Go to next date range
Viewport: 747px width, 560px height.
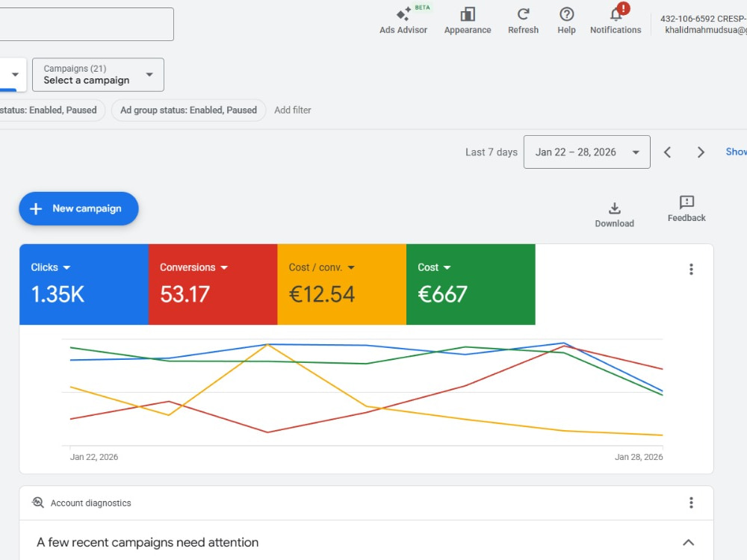(701, 152)
